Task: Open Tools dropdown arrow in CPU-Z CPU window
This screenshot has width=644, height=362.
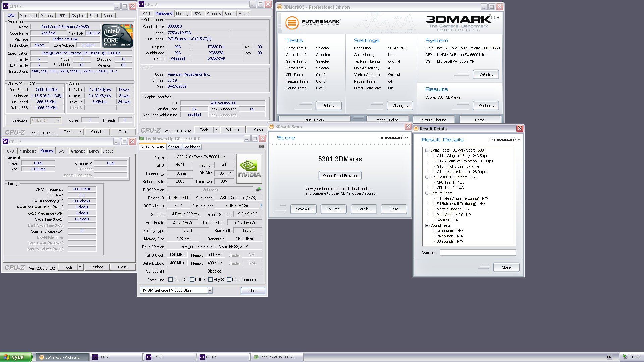Action: pos(80,132)
